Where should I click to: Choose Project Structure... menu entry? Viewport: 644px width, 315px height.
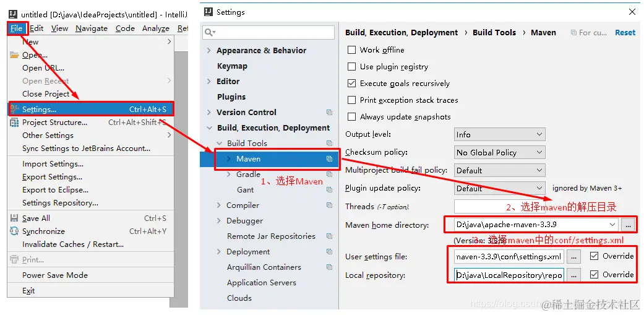(91, 123)
